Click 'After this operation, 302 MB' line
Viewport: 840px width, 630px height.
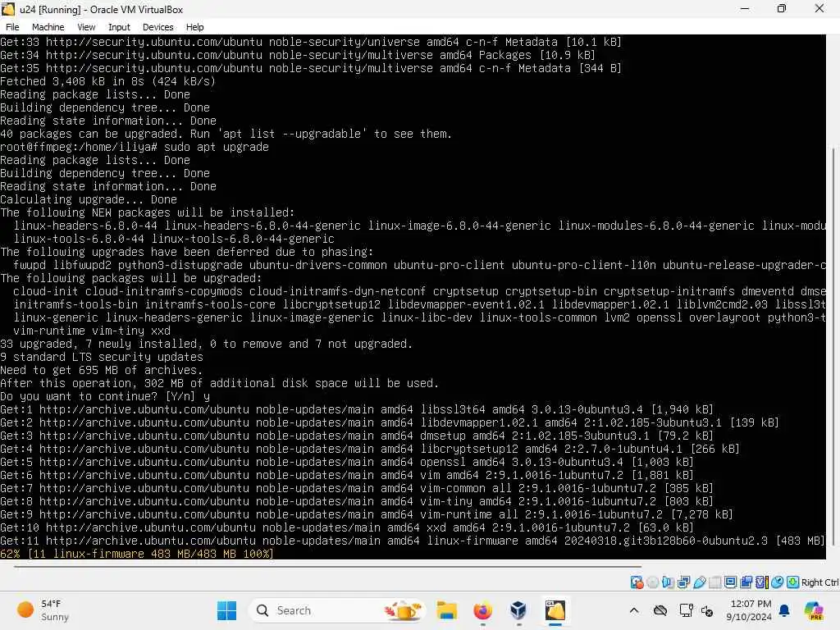220,383
